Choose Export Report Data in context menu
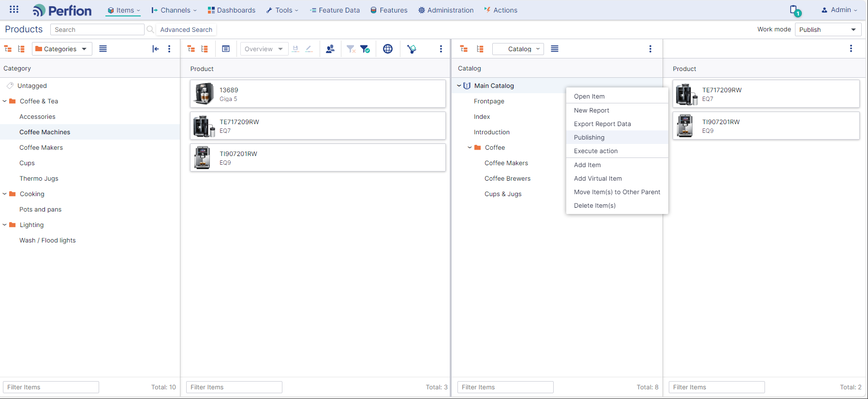Viewport: 868px width, 399px height. coord(617,124)
